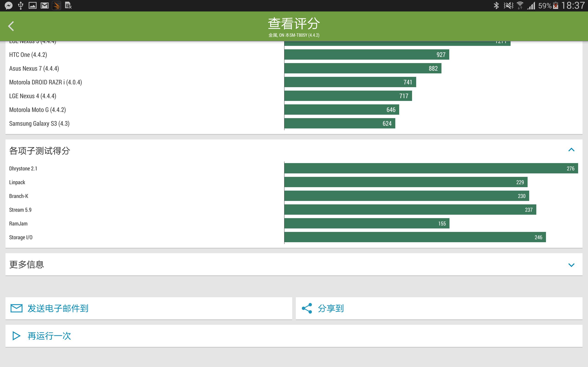
Task: Tap the back arrow in header
Action: (11, 26)
